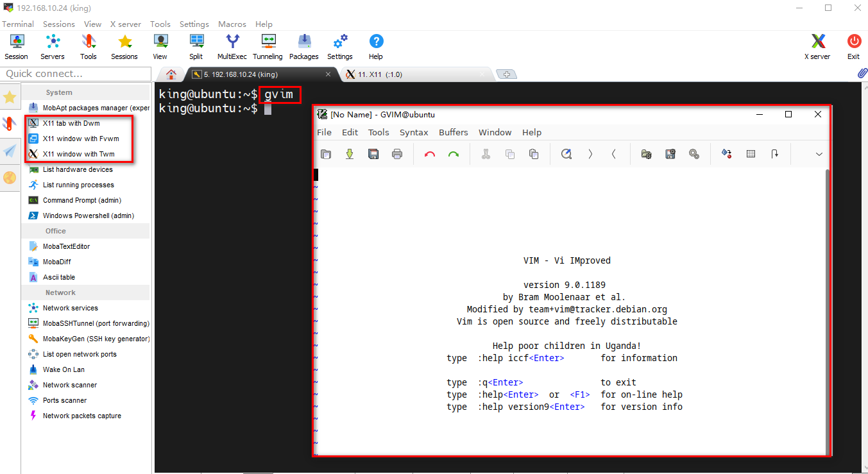Open the Session toolbar button
868x474 pixels.
coord(16,47)
